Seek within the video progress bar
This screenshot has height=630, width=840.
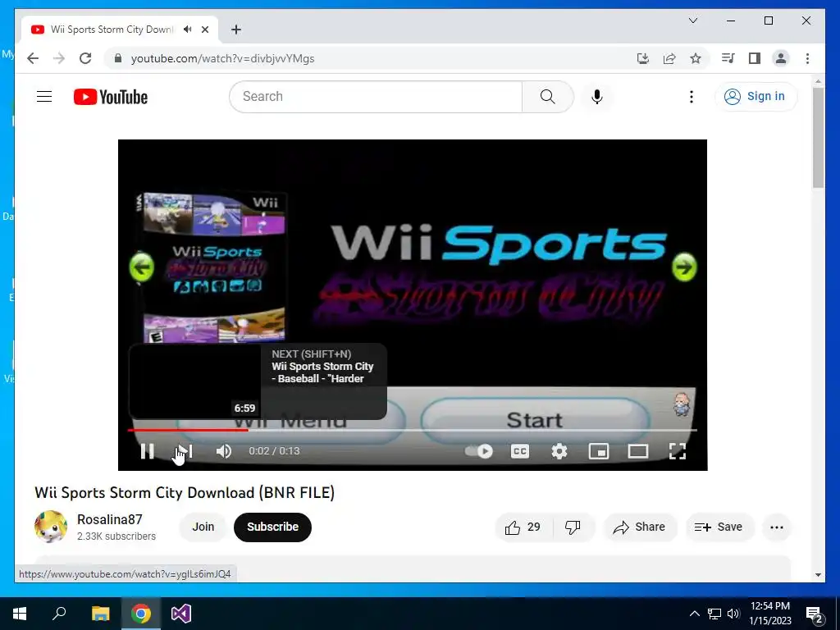(412, 430)
